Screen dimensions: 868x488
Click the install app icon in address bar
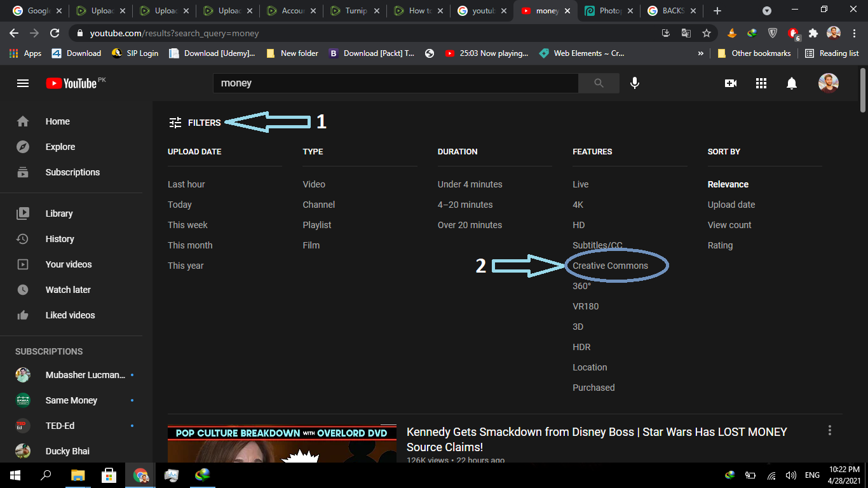[666, 33]
